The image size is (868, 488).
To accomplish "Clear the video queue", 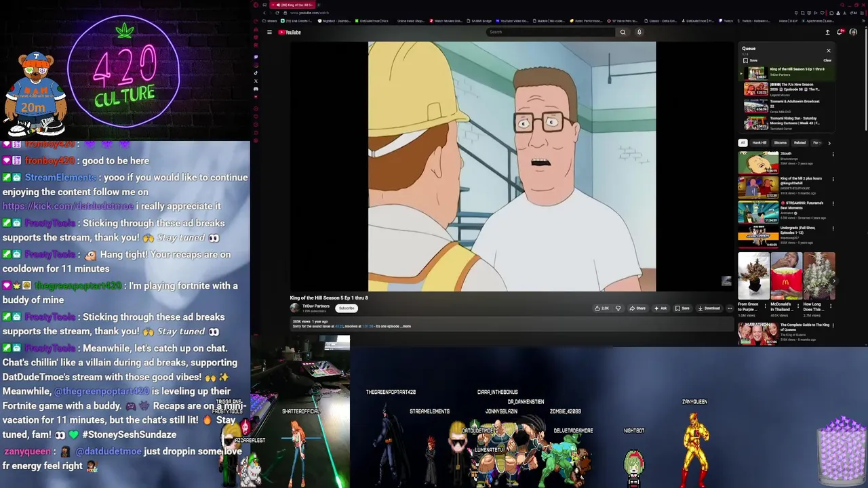I will pyautogui.click(x=827, y=60).
